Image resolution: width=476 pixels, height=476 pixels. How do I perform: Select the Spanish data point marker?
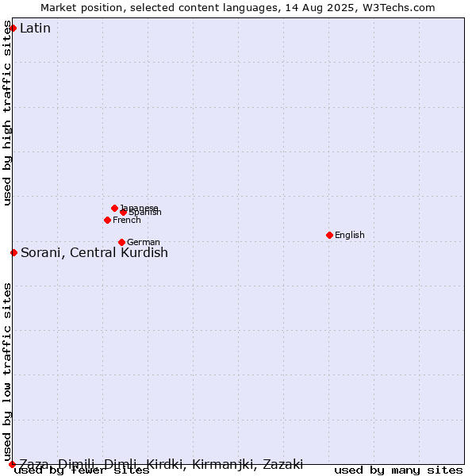coord(123,212)
